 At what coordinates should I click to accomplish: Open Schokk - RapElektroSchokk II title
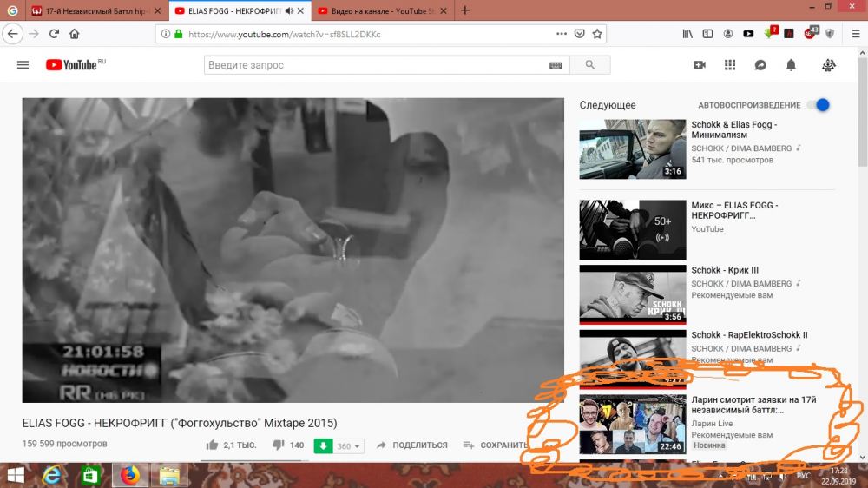pyautogui.click(x=749, y=334)
